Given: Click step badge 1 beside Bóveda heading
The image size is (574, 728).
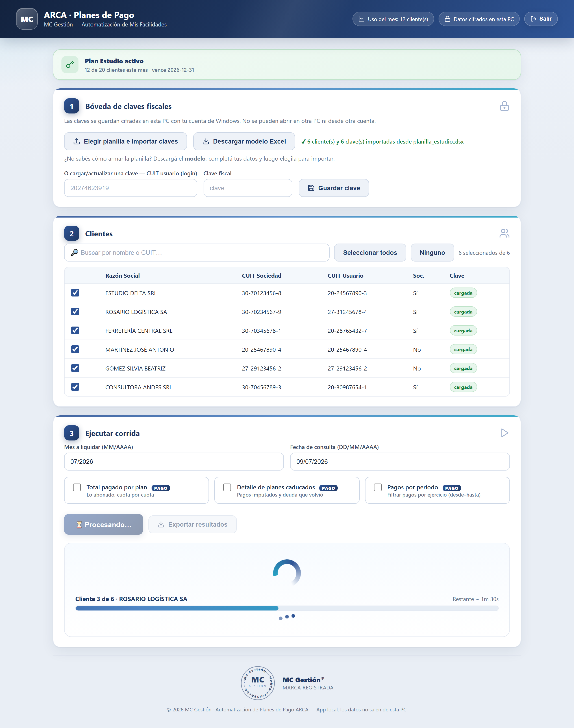Looking at the screenshot, I should [72, 106].
